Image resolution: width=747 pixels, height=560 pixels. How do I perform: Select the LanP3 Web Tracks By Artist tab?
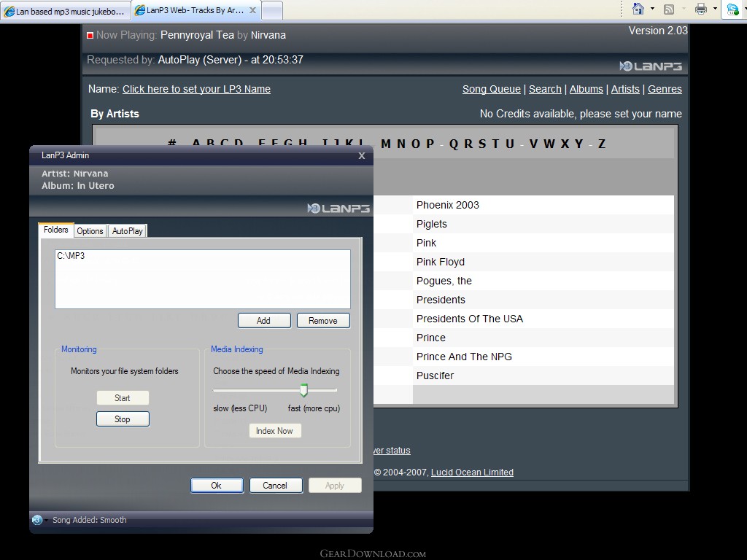[196, 10]
